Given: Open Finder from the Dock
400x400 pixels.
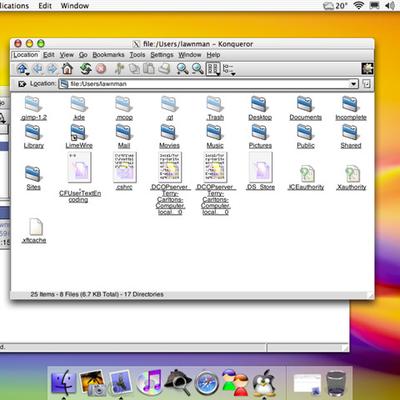Looking at the screenshot, I should coord(63,382).
